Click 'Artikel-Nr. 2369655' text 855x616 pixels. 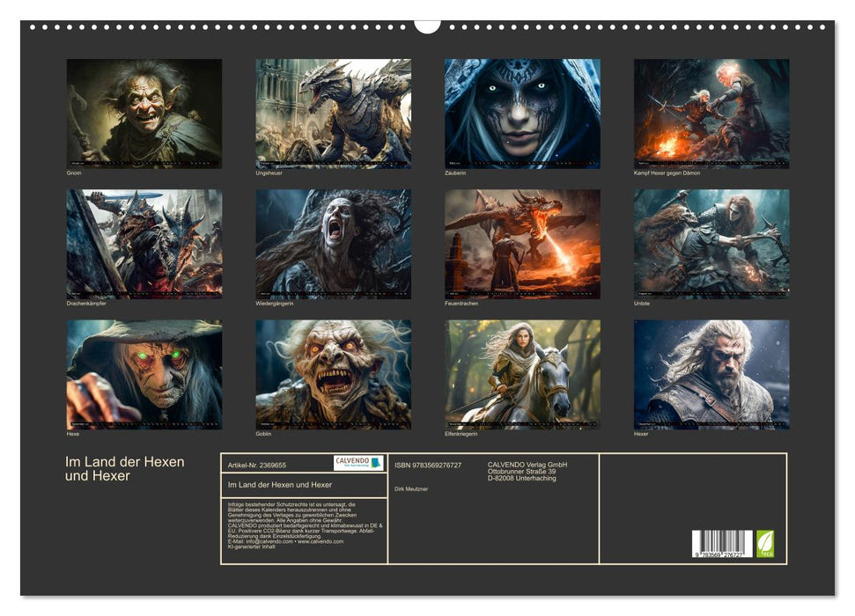click(x=257, y=465)
